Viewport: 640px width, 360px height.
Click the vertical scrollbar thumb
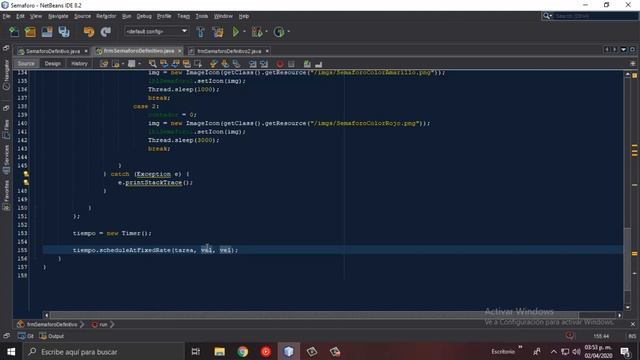click(628, 258)
